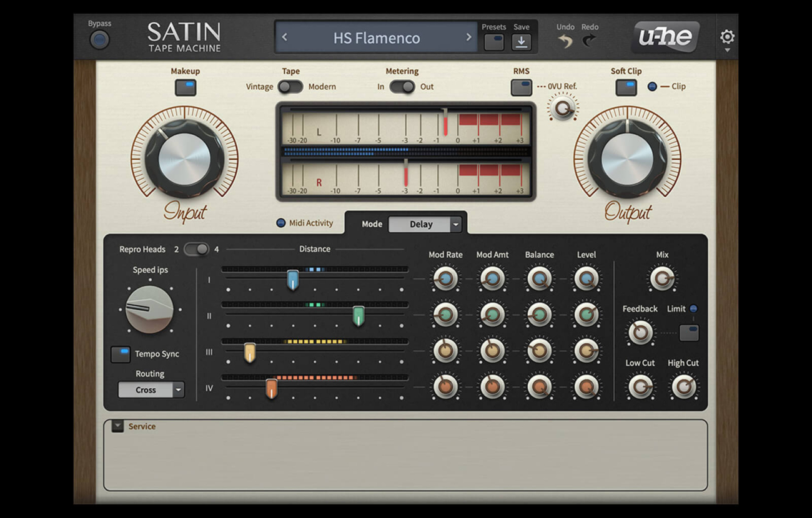Viewport: 812px width, 518px height.
Task: Toggle the RMS metering button
Action: (x=522, y=87)
